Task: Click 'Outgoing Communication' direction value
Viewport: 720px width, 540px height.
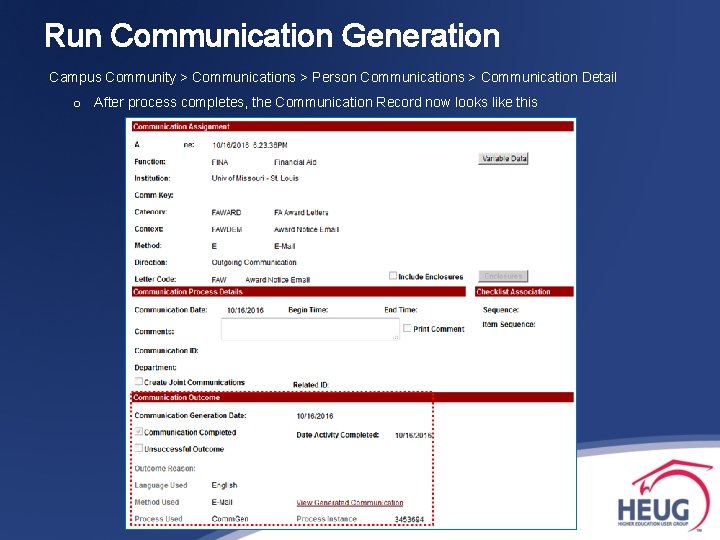Action: click(254, 262)
